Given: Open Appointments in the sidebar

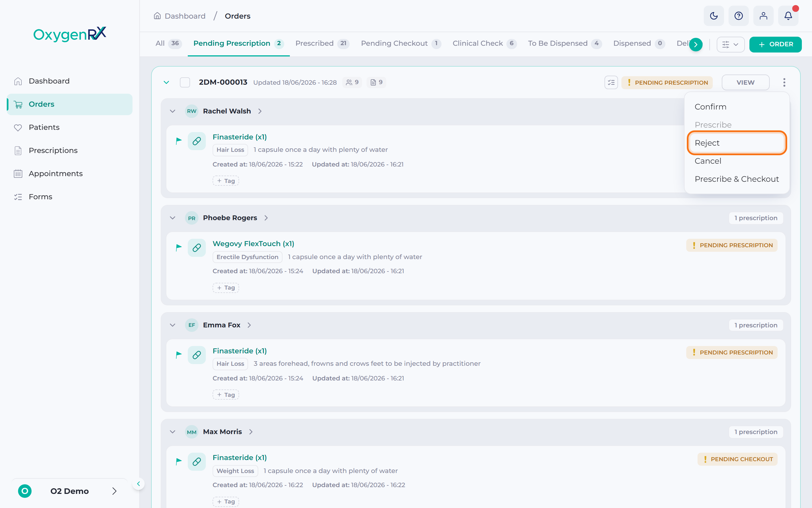Looking at the screenshot, I should click(69, 174).
